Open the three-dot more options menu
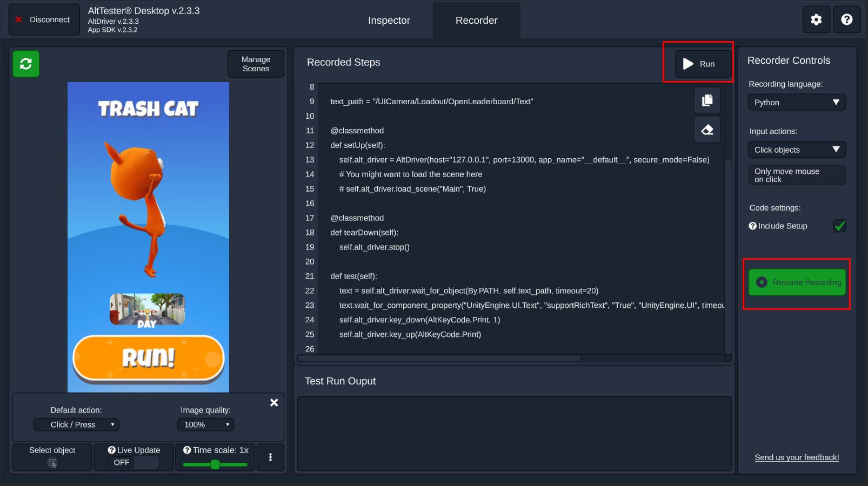868x486 pixels. tap(270, 457)
